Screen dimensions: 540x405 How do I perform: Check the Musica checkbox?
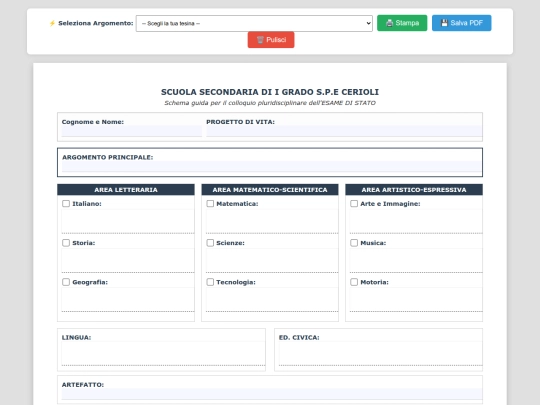(x=354, y=243)
